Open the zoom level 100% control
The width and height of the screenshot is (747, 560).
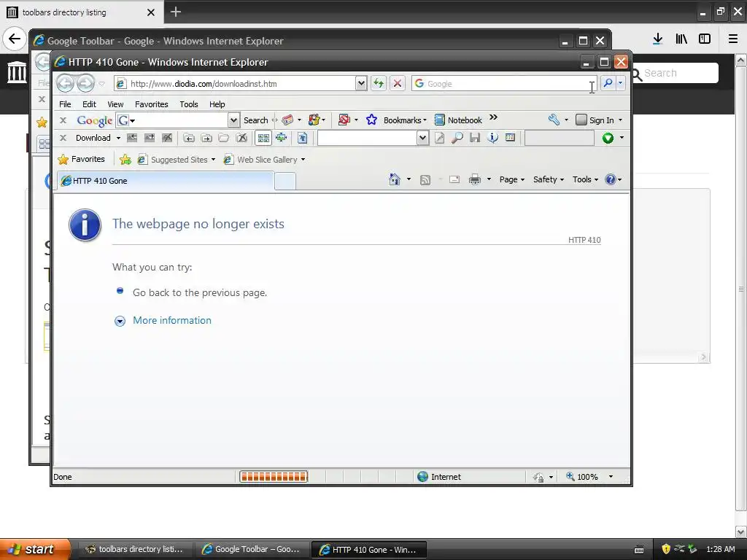[589, 477]
